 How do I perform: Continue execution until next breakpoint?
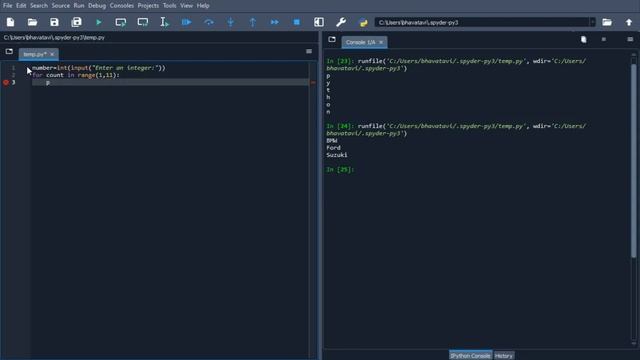pyautogui.click(x=275, y=22)
